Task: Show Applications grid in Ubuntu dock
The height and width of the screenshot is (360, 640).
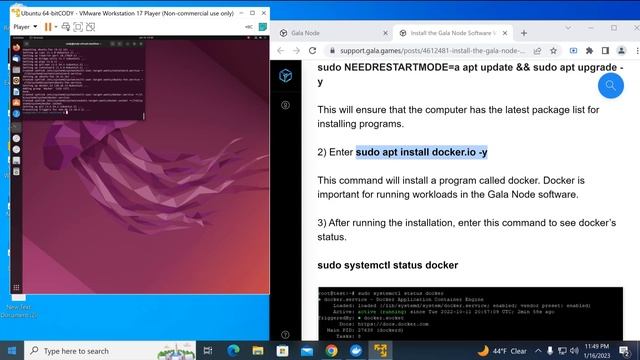Action: point(16,287)
